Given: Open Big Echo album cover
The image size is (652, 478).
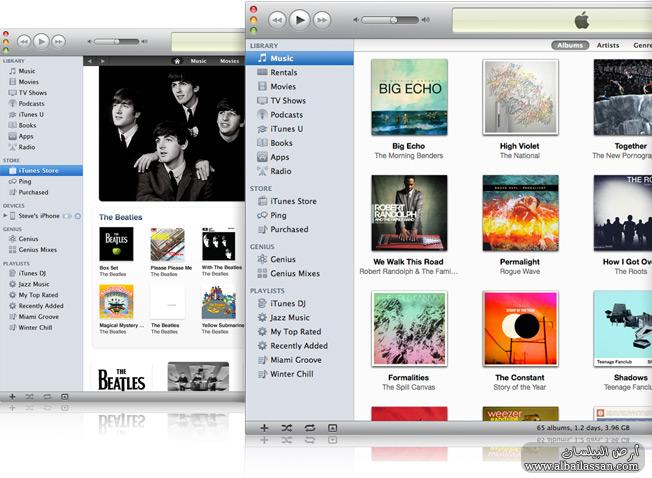Looking at the screenshot, I should (409, 97).
